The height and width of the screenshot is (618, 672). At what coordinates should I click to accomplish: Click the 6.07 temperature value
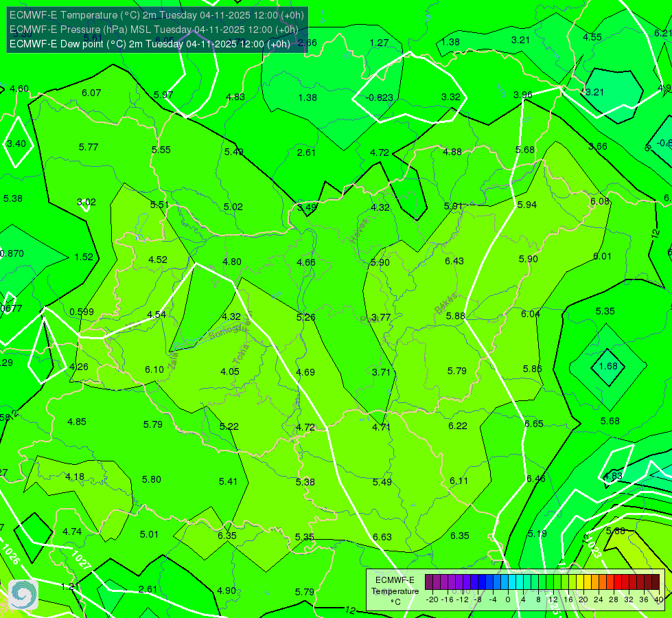[x=91, y=93]
